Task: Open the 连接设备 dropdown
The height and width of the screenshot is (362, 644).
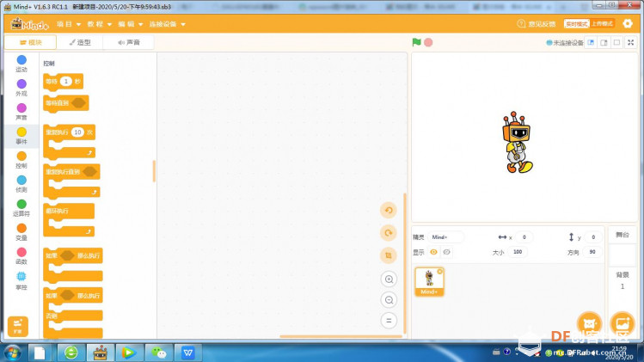Action: 167,24
